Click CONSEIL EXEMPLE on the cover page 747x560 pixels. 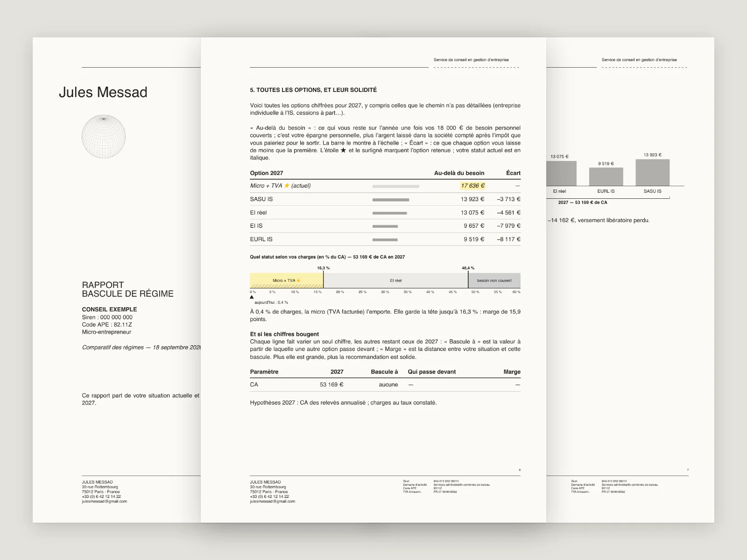(x=110, y=309)
